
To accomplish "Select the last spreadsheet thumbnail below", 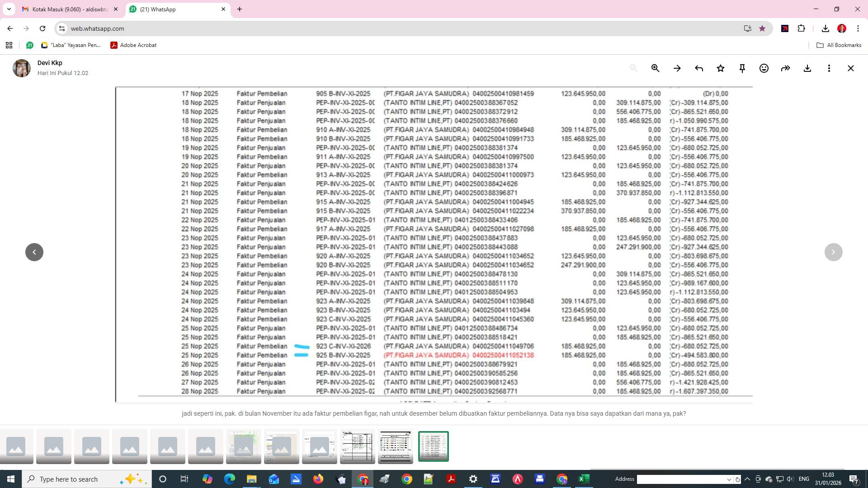I will click(x=433, y=446).
